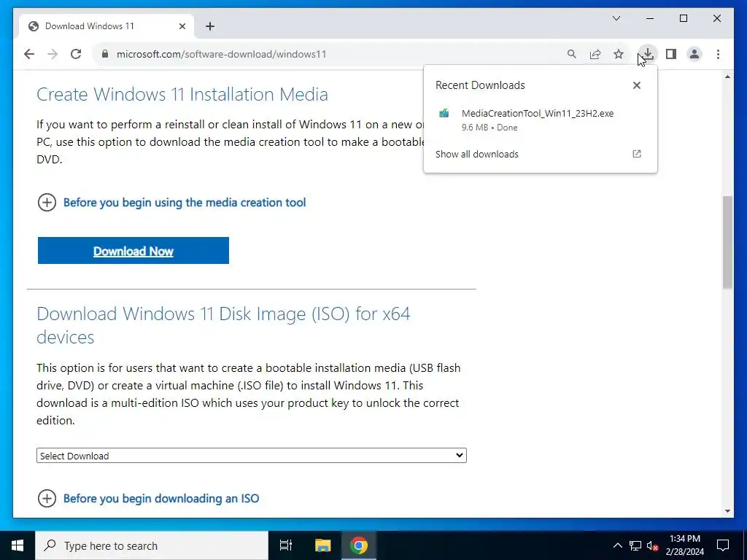Image resolution: width=747 pixels, height=560 pixels.
Task: Open the Chrome side panel
Action: tap(671, 54)
